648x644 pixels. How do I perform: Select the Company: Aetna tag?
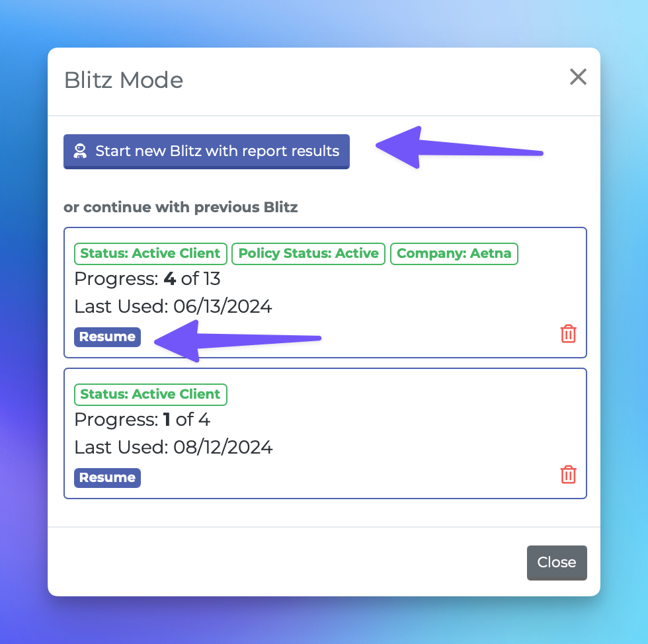tap(454, 253)
